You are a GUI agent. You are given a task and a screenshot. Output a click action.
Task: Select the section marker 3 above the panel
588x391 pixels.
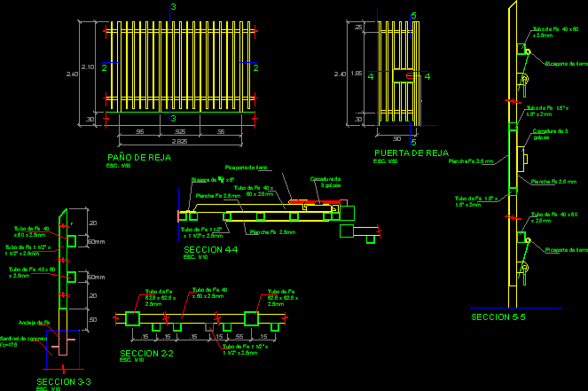coord(173,8)
